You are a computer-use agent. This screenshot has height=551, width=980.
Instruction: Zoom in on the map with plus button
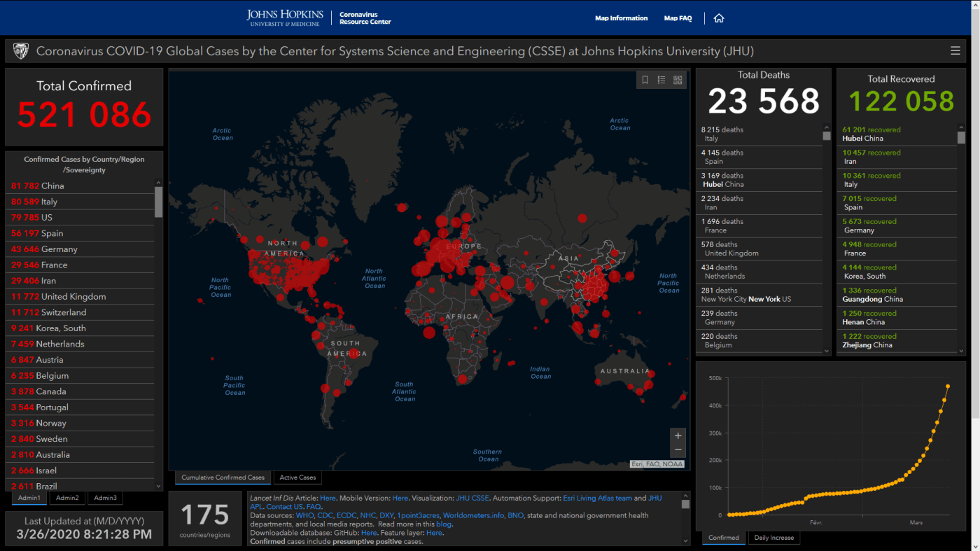coord(678,435)
